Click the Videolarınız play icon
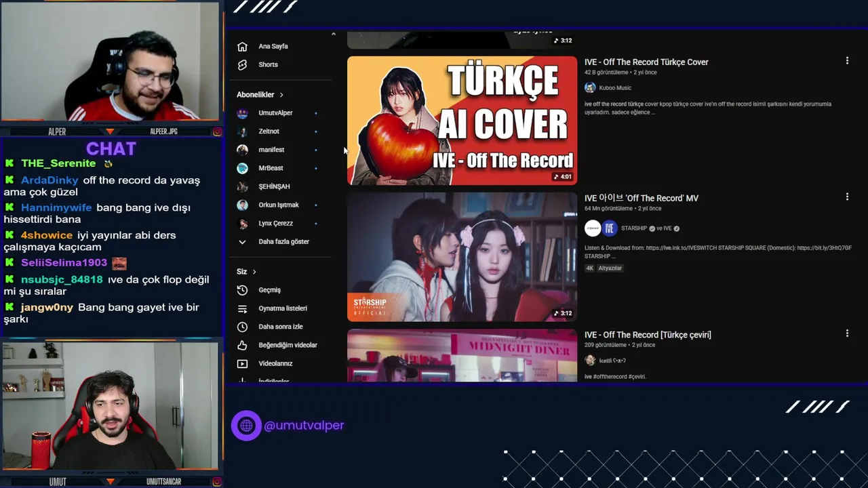The width and height of the screenshot is (868, 488). [242, 363]
